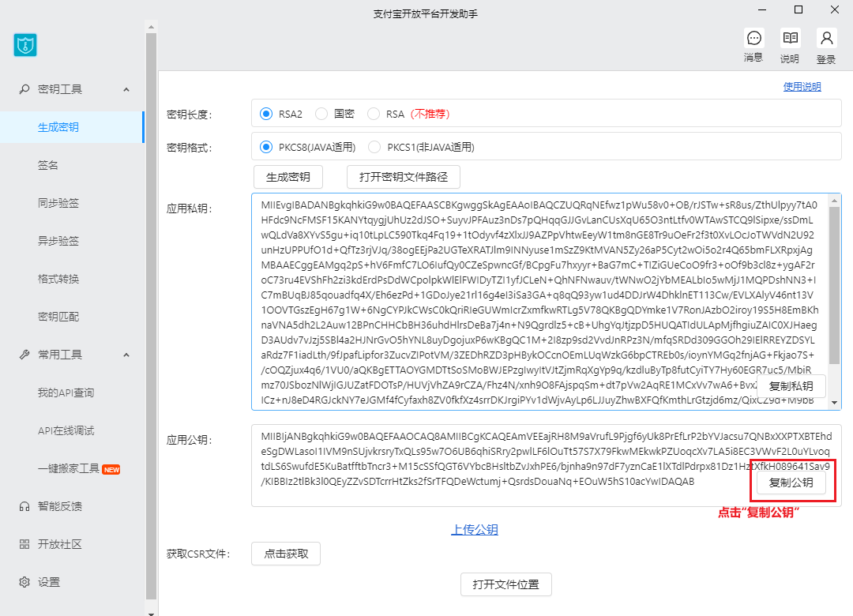Viewport: 853px width, 616px height.
Task: Click the 应用私钥: label
Action: pos(189,208)
